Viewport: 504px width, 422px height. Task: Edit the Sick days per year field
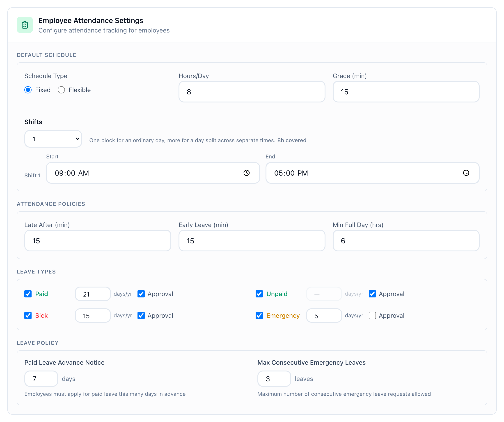93,315
